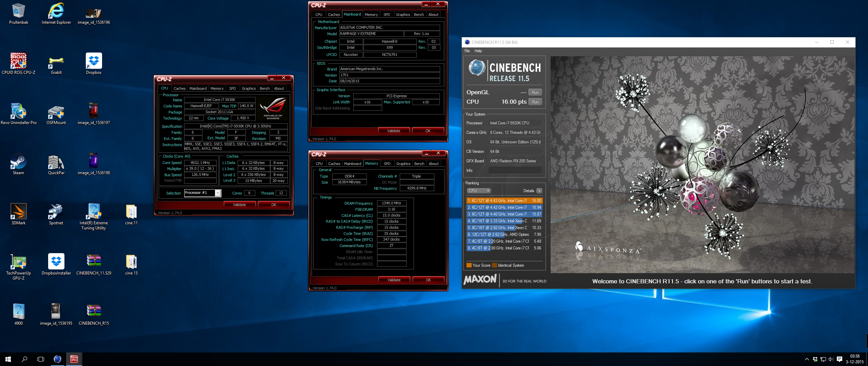Open the Cinebench Help menu

478,51
